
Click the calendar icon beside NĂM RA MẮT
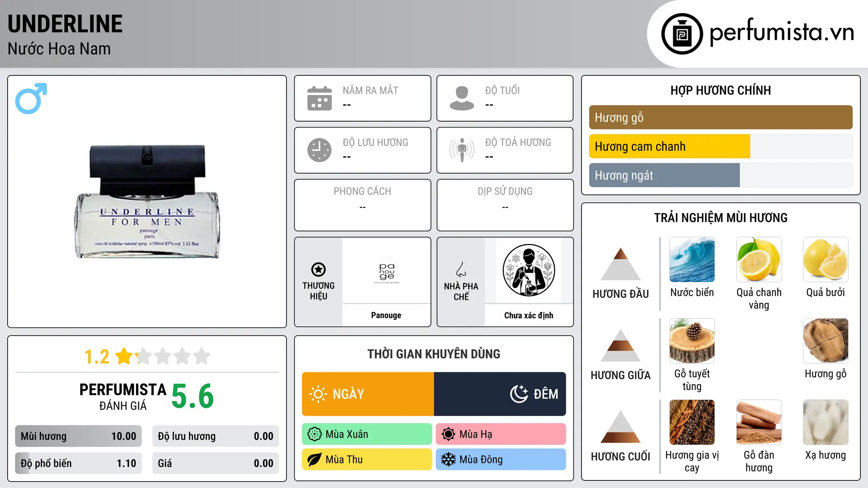click(x=320, y=98)
